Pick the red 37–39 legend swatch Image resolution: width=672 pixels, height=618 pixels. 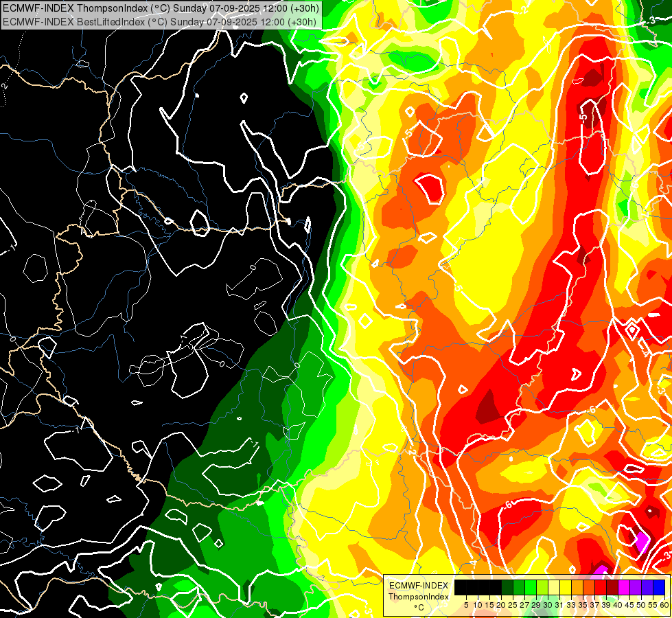point(601,587)
